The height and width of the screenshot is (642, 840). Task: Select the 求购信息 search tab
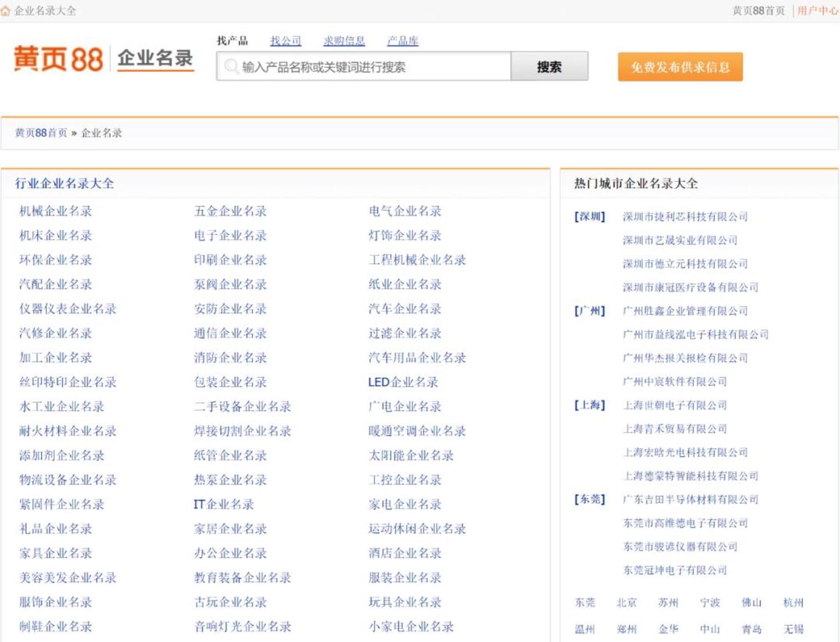(x=344, y=41)
